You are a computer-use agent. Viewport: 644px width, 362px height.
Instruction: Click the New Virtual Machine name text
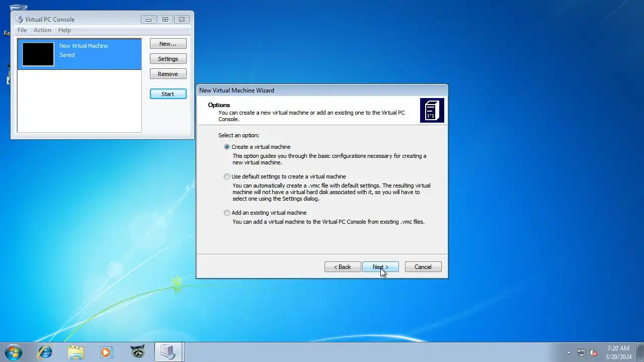(x=84, y=46)
